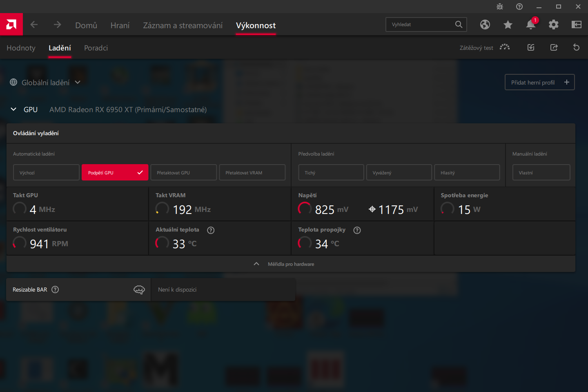This screenshot has width=588, height=392.
Task: Select the Přetaktovat VRAM option
Action: (x=252, y=172)
